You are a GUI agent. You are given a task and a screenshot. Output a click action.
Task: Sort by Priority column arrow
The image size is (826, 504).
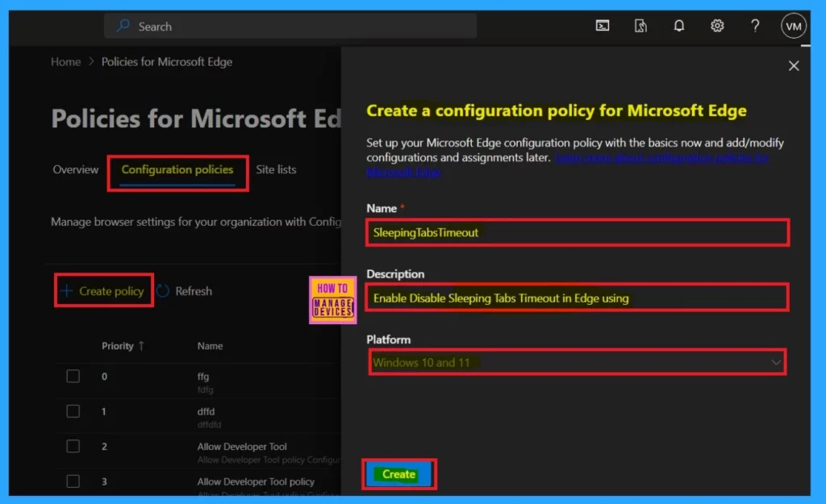[141, 346]
